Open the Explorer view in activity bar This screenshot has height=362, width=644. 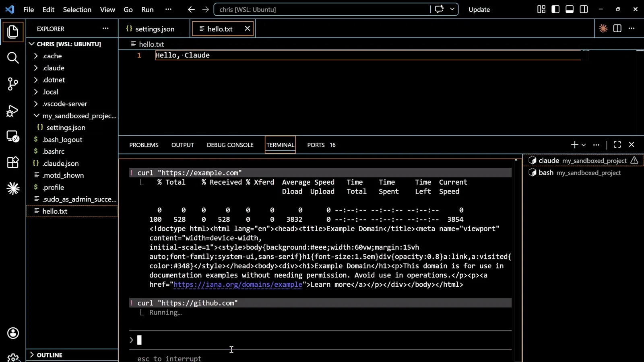coord(13,32)
